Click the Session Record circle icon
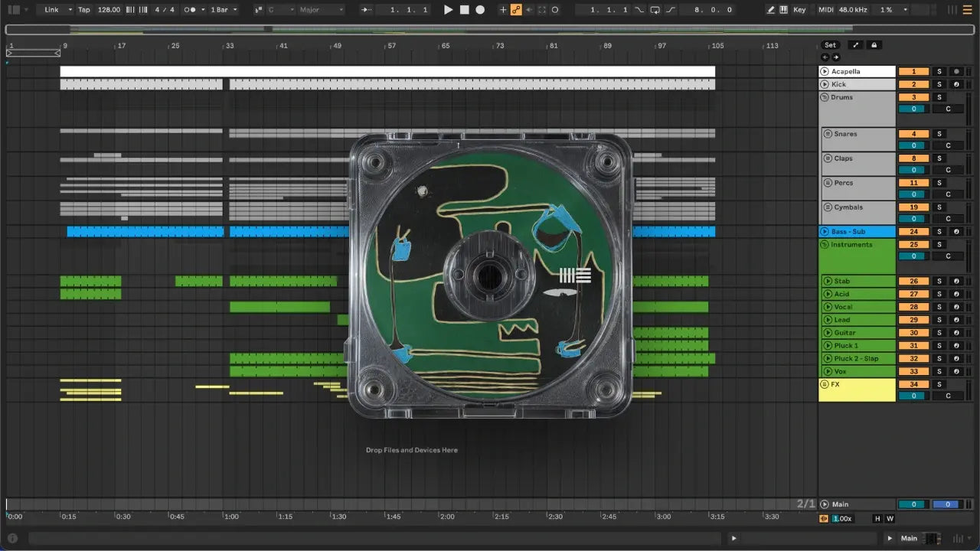 tap(555, 10)
